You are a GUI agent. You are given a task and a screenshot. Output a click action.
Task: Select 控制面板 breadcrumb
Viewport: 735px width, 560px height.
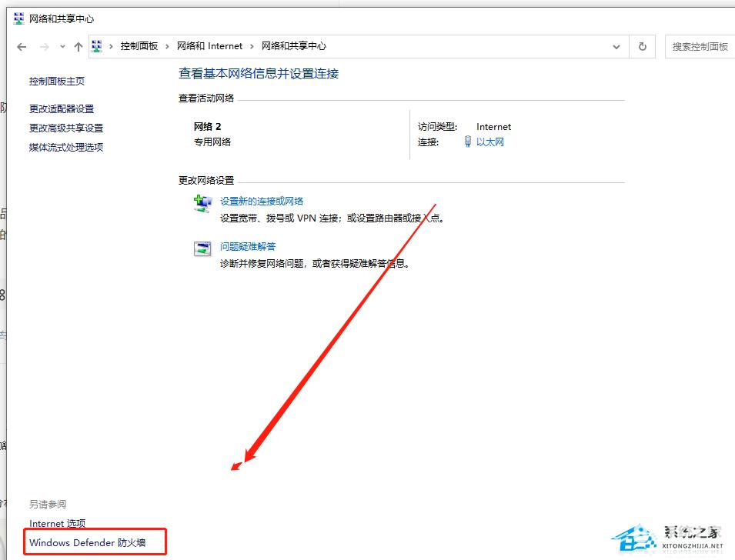[139, 46]
